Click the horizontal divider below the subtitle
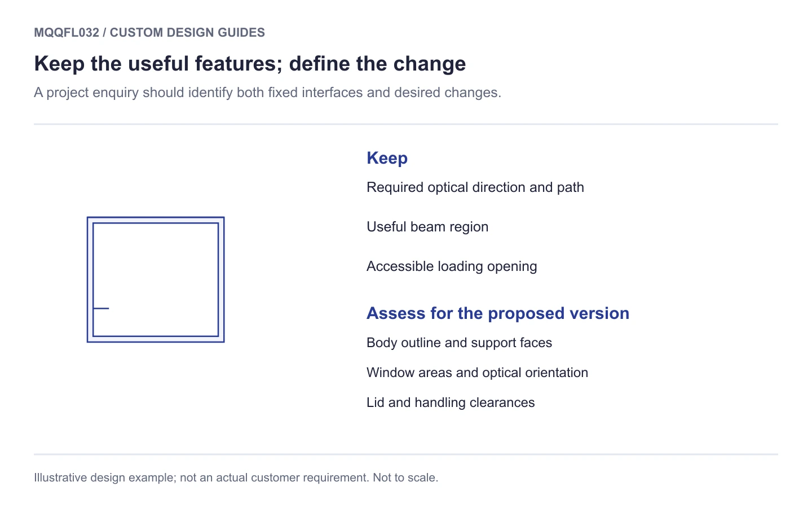 click(406, 124)
